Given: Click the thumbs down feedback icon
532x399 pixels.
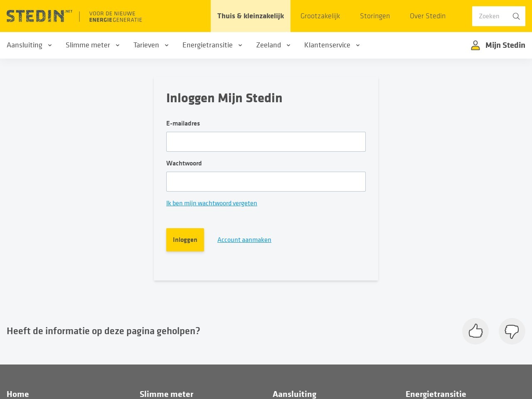Looking at the screenshot, I should (512, 331).
